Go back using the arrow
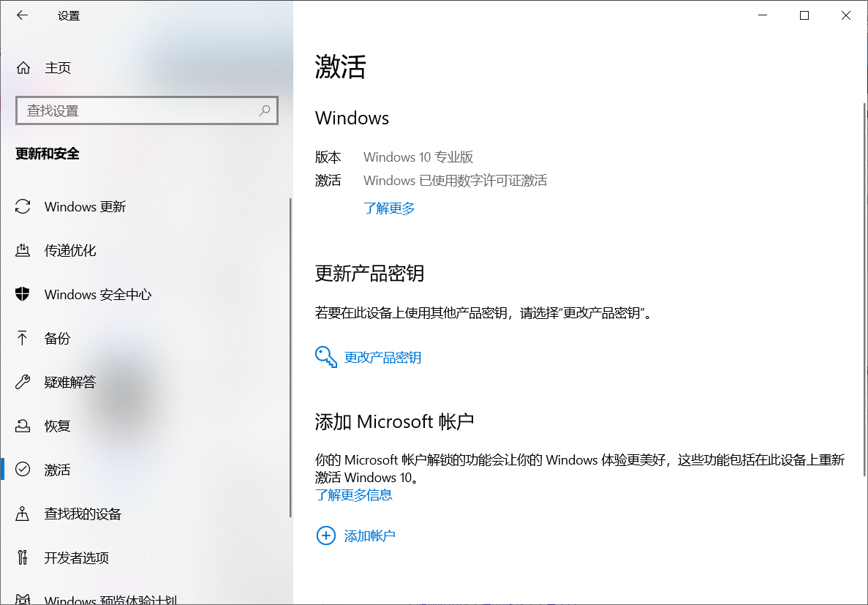 (x=22, y=15)
